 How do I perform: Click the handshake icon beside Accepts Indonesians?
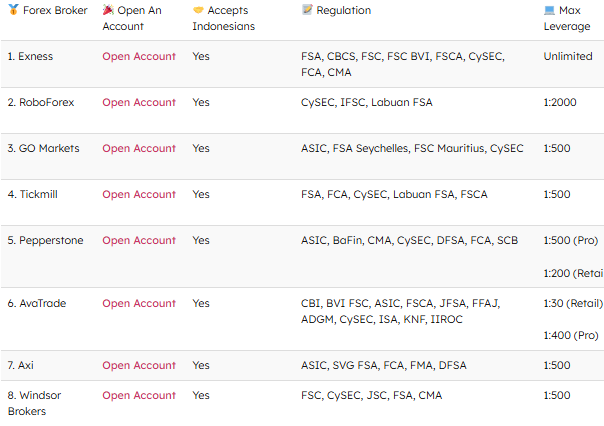pos(198,10)
